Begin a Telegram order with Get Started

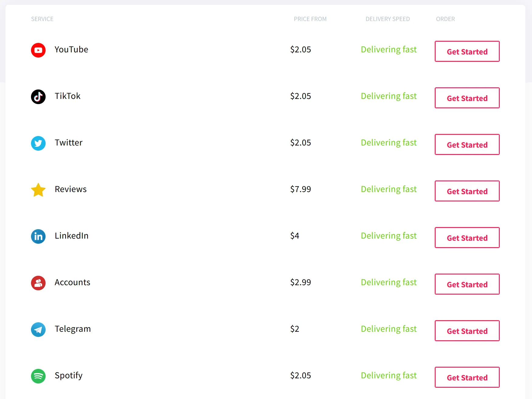pos(467,331)
